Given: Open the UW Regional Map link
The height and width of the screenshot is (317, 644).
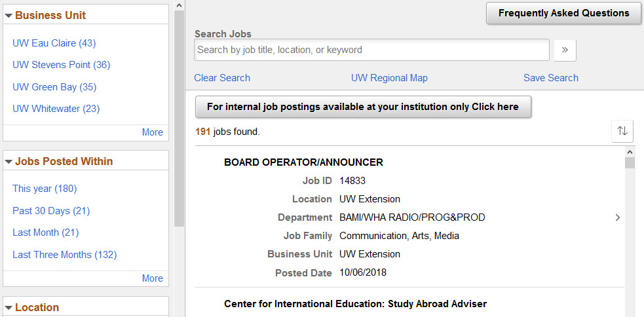Looking at the screenshot, I should [389, 78].
